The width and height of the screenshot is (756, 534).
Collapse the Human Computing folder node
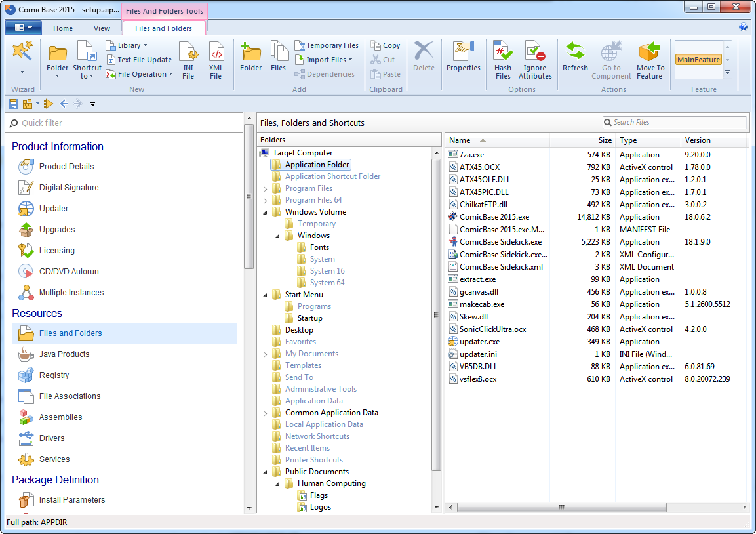tap(278, 484)
